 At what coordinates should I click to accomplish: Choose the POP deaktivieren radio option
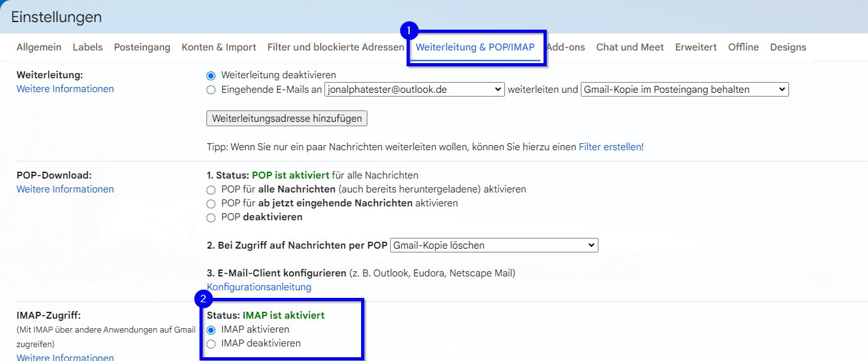pyautogui.click(x=211, y=217)
